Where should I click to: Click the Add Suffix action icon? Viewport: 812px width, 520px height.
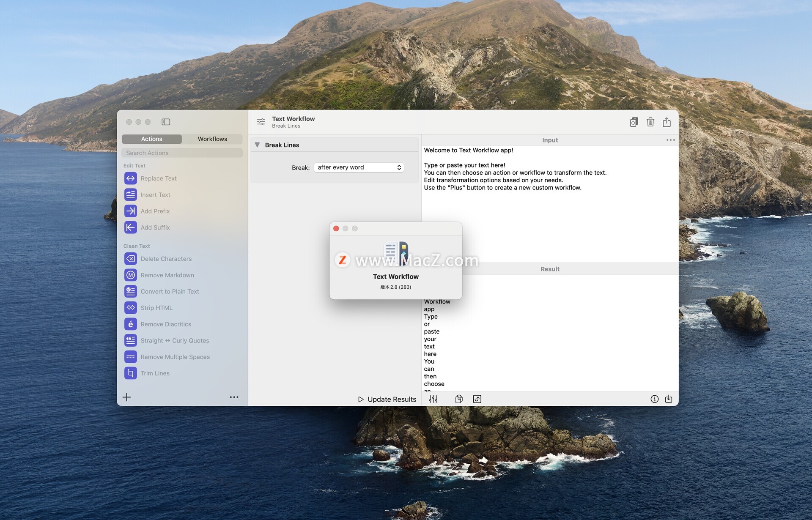click(131, 227)
